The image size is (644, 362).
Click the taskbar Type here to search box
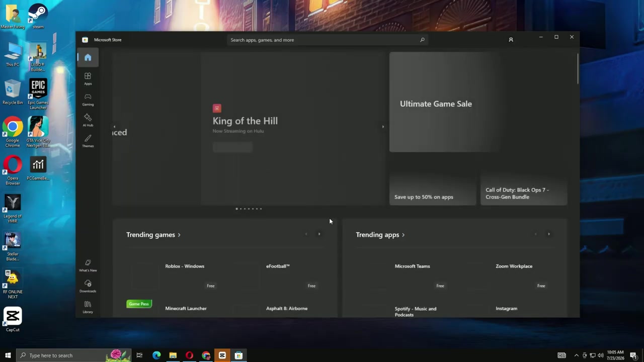pyautogui.click(x=74, y=355)
